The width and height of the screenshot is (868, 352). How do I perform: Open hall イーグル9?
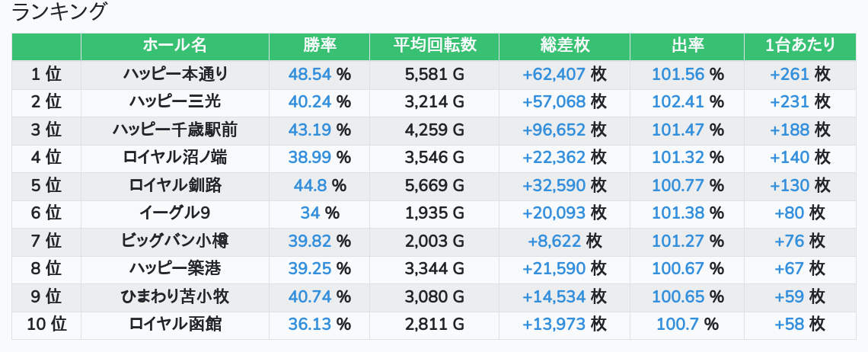pos(175,213)
